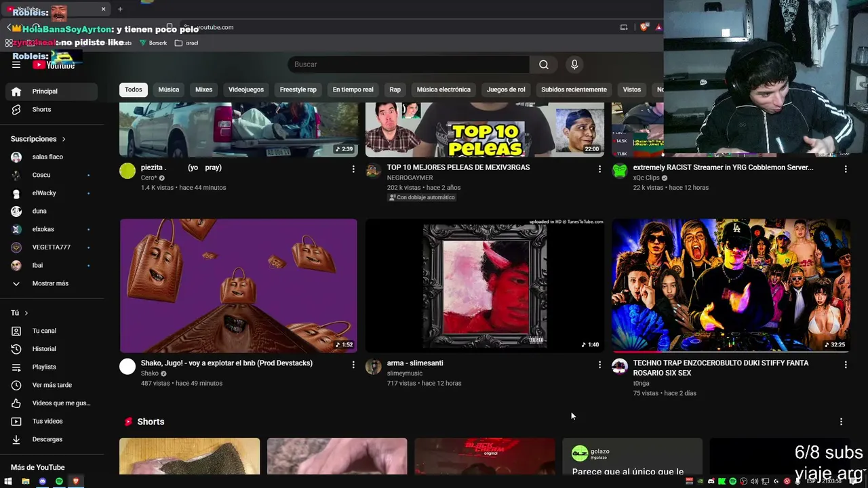Open Ver más tarde list
The image size is (868, 488).
52,385
